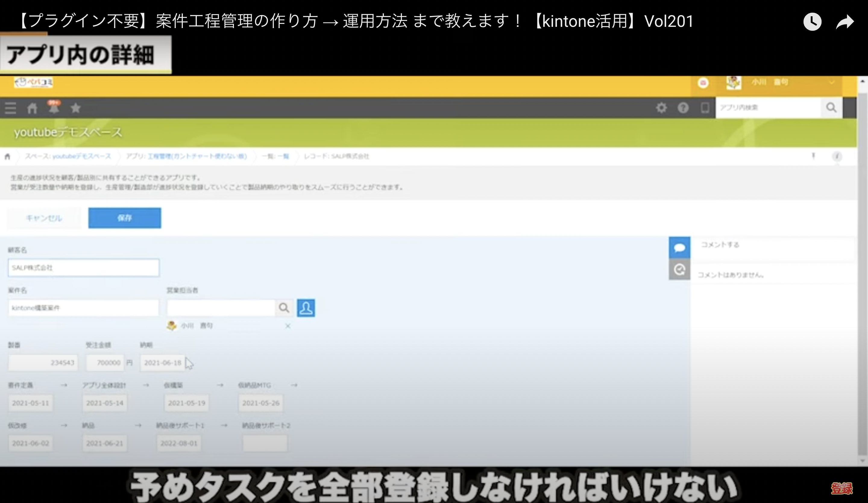This screenshot has height=503, width=868.
Task: Click breadcrumb link to youtubeデモスペース space
Action: pyautogui.click(x=81, y=157)
